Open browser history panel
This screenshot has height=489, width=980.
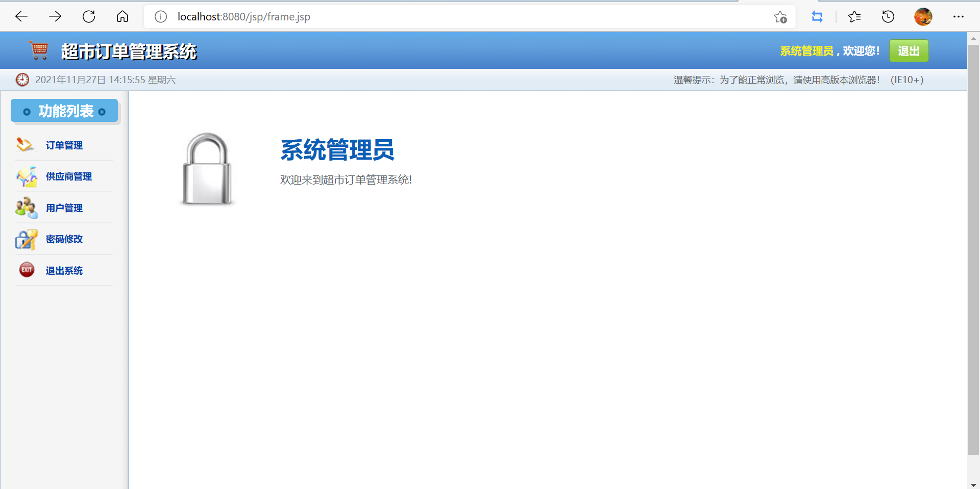click(x=888, y=16)
